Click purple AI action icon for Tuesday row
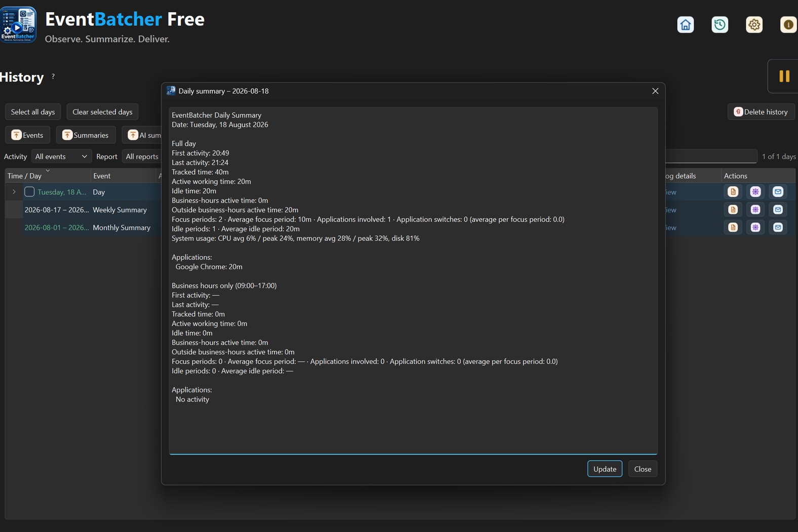 coord(755,192)
